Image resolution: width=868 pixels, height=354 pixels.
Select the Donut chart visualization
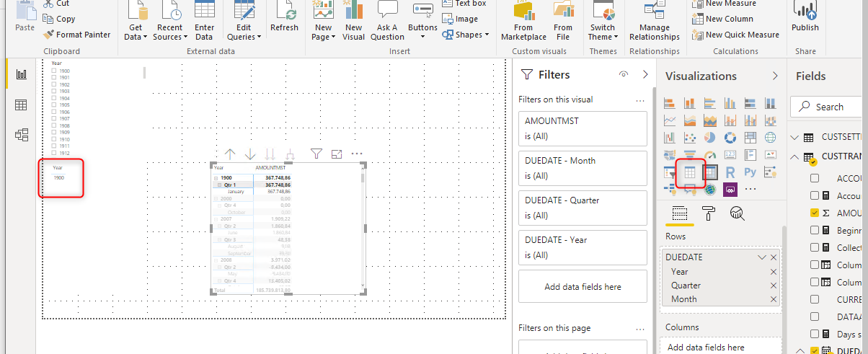pos(730,137)
